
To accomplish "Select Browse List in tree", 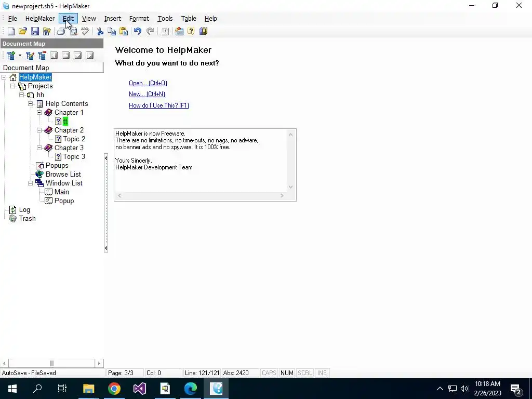I will point(63,174).
